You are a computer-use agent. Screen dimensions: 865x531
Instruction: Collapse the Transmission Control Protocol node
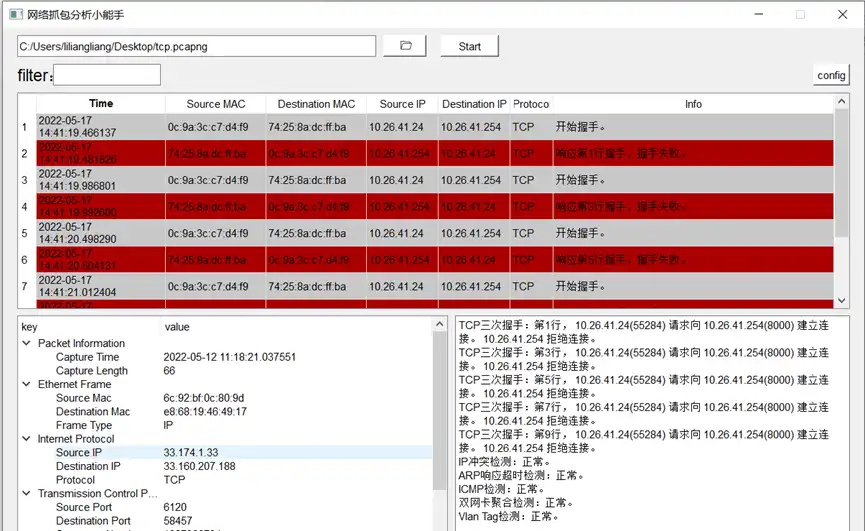[x=26, y=493]
